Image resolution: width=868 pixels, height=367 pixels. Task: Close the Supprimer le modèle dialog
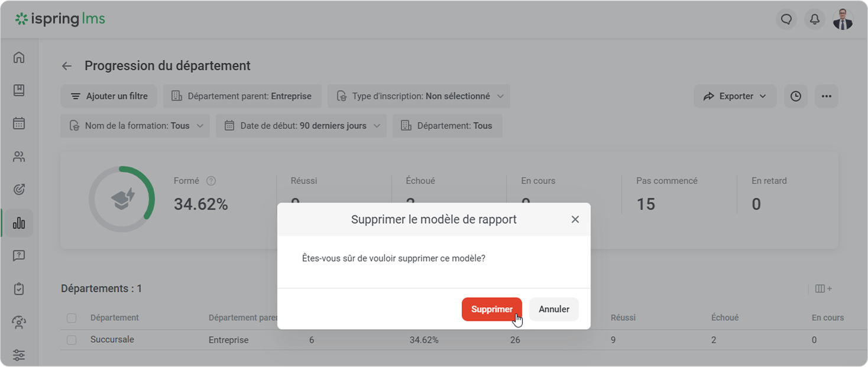point(575,220)
